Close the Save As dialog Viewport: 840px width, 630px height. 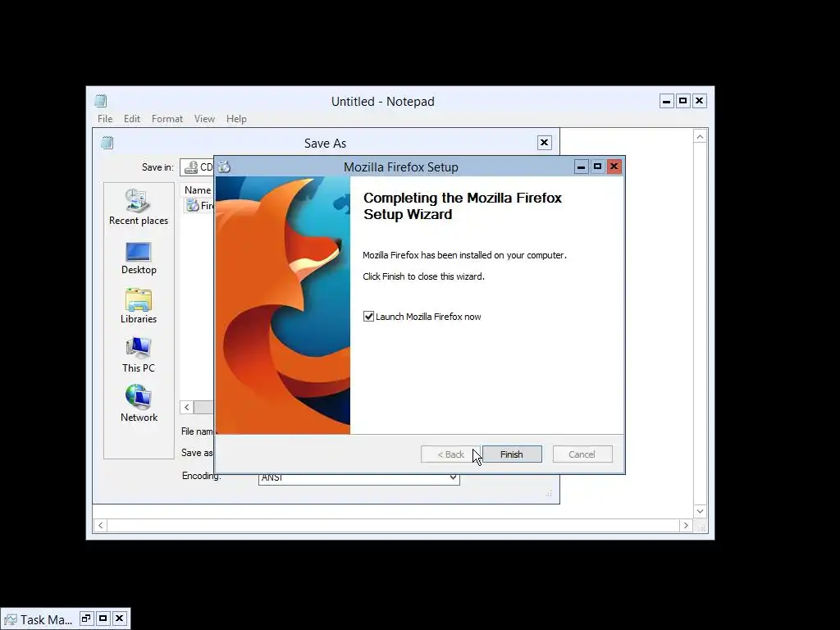coord(545,143)
